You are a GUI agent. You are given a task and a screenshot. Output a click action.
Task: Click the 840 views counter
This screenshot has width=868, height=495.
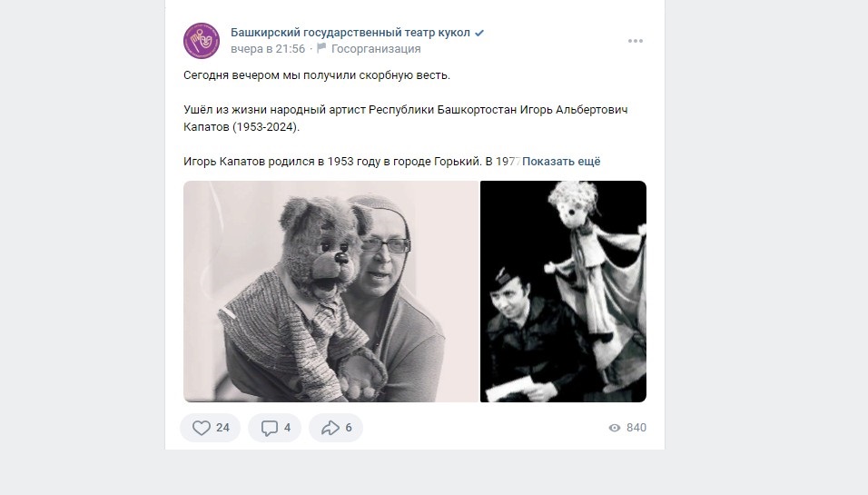(636, 428)
